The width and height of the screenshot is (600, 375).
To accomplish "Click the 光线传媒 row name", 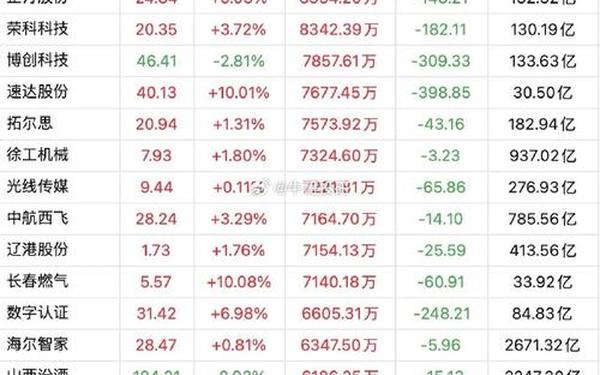I will pos(38,187).
